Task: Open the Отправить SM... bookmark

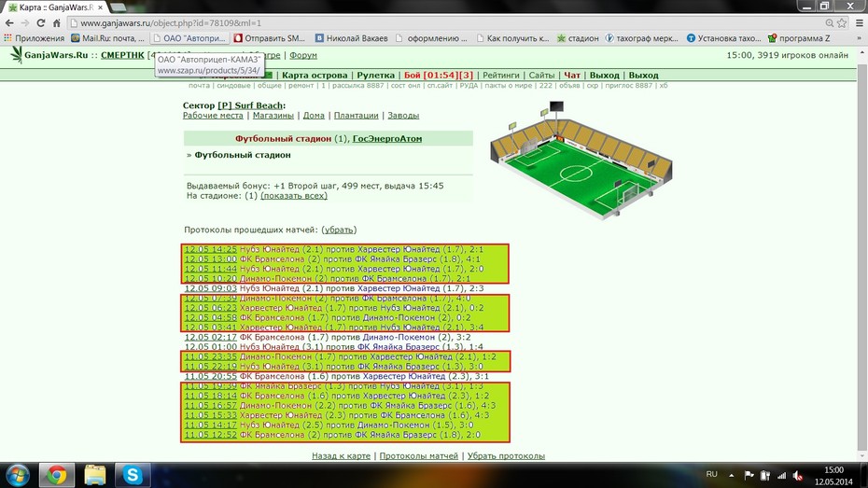Action: click(x=270, y=38)
